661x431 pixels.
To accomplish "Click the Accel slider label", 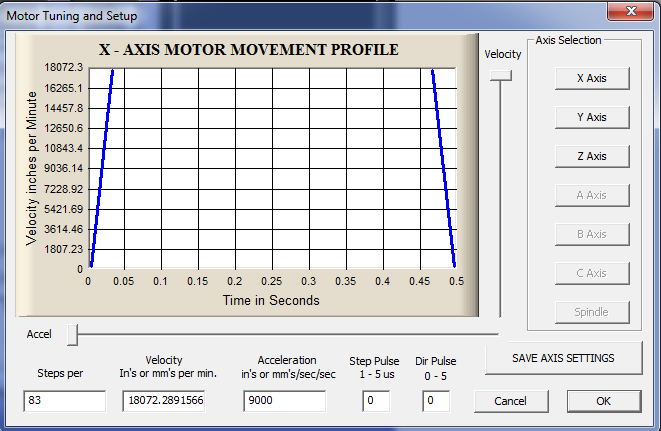I will (x=39, y=334).
